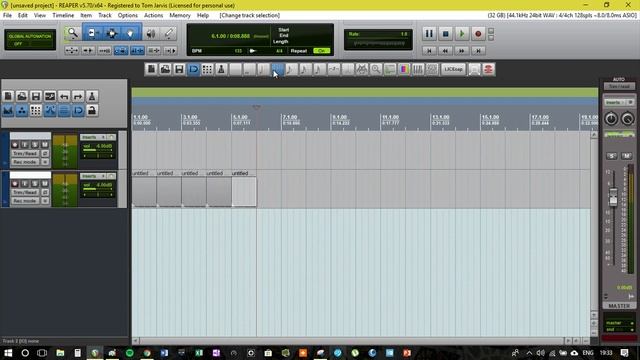Click the highlighted note-length button under the cursor
640x360 pixels.
(278, 69)
